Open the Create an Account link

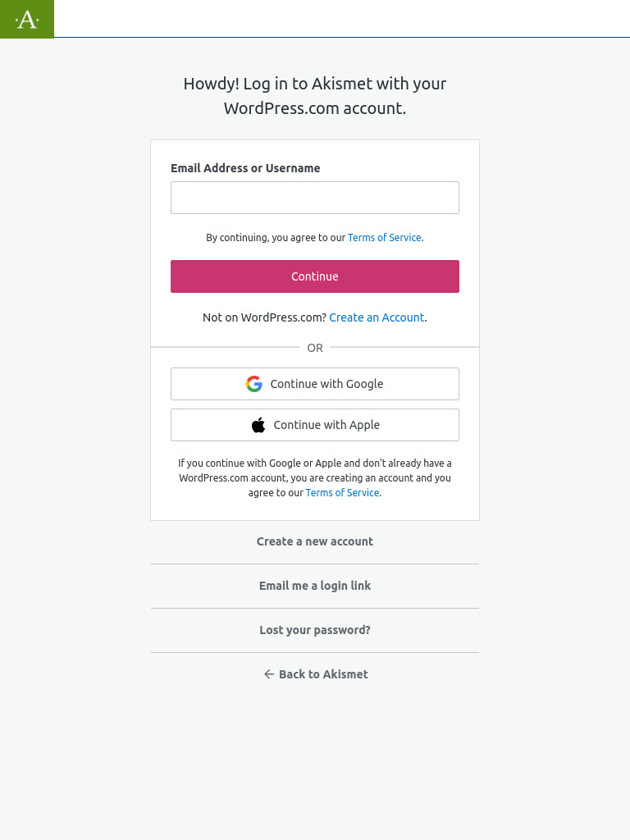pyautogui.click(x=377, y=317)
